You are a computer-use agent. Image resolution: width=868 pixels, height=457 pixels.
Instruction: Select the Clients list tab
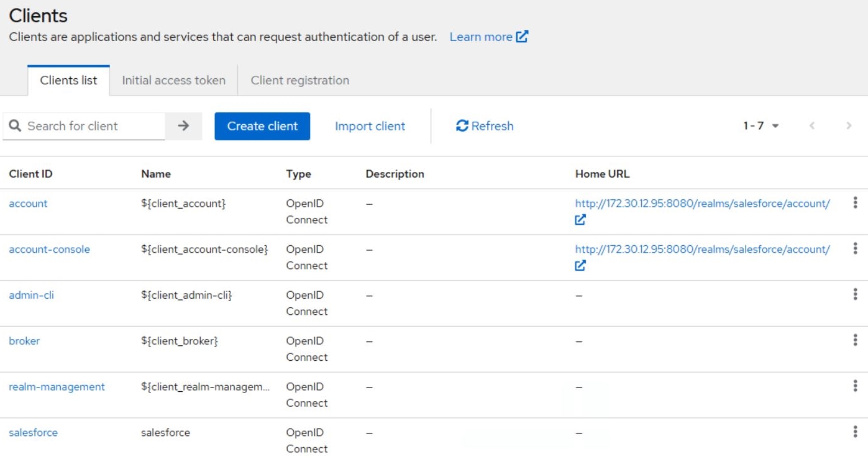(x=68, y=80)
